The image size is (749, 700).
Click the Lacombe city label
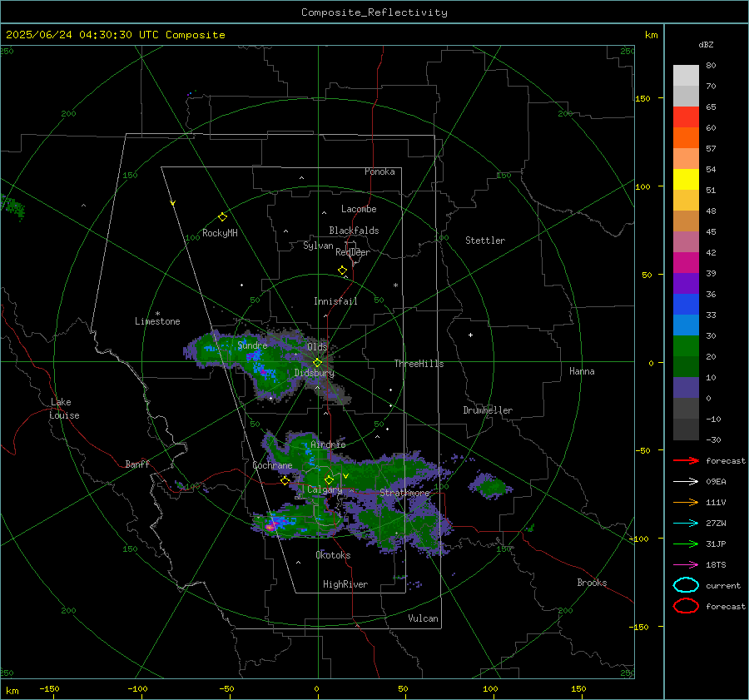(x=359, y=209)
